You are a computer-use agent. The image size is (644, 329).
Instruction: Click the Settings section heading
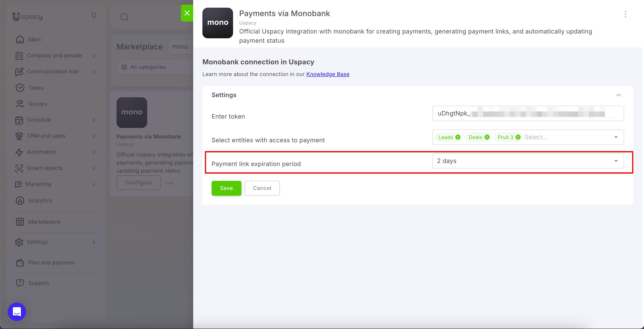224,95
